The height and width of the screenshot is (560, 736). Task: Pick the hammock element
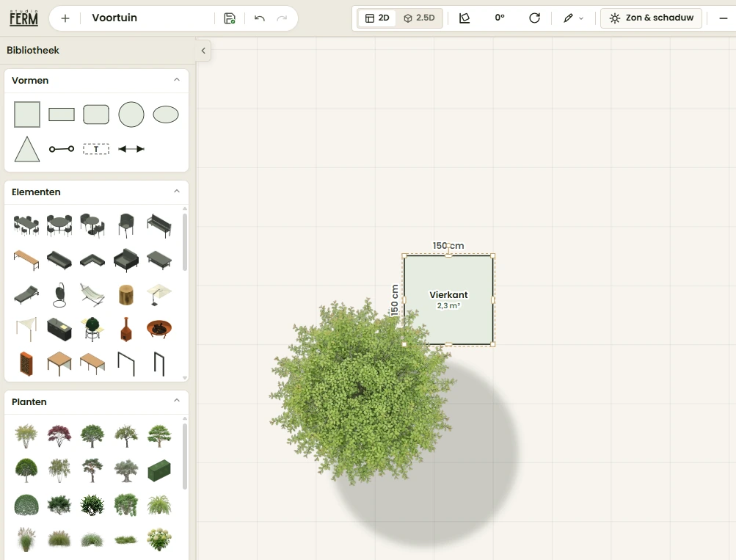point(92,294)
